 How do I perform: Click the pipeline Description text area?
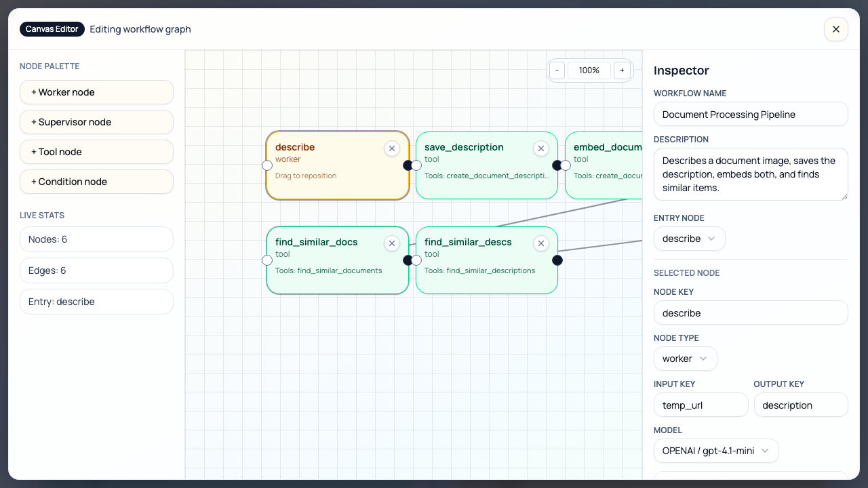click(750, 174)
